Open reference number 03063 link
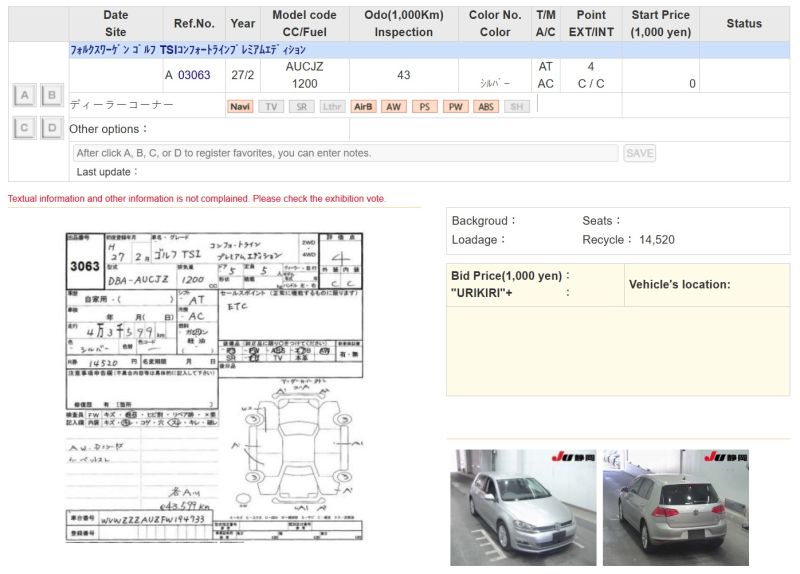 194,75
